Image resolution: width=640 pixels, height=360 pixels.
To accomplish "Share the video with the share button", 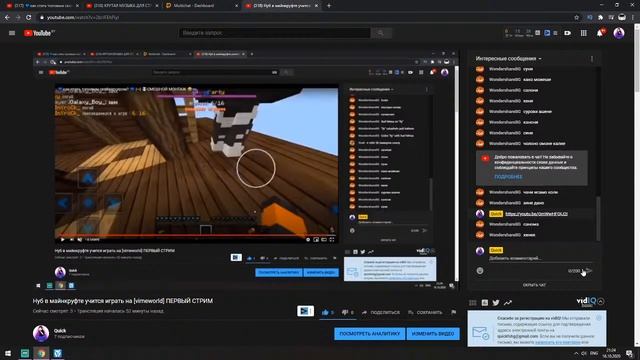I will [381, 312].
